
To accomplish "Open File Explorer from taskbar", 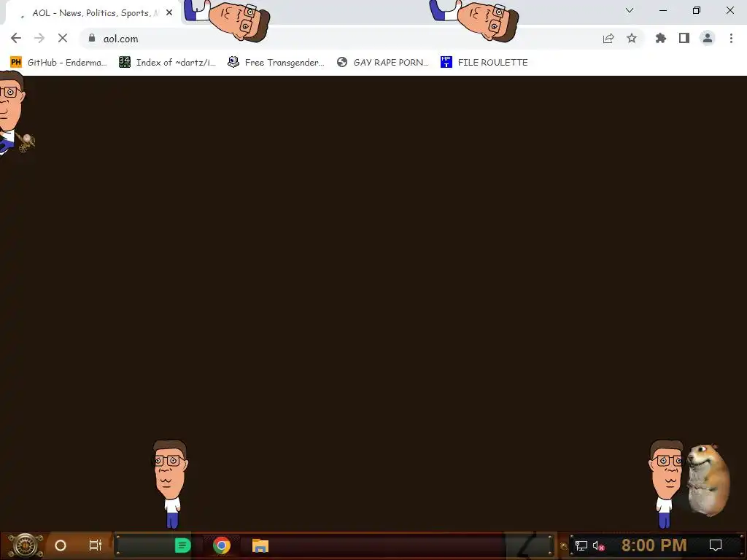I will click(x=260, y=545).
